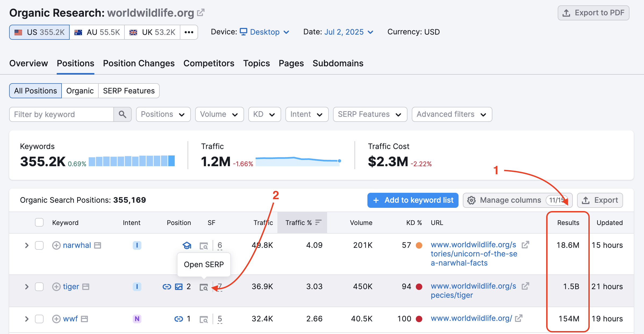Click the search magnifier in keyword filter

click(x=123, y=114)
